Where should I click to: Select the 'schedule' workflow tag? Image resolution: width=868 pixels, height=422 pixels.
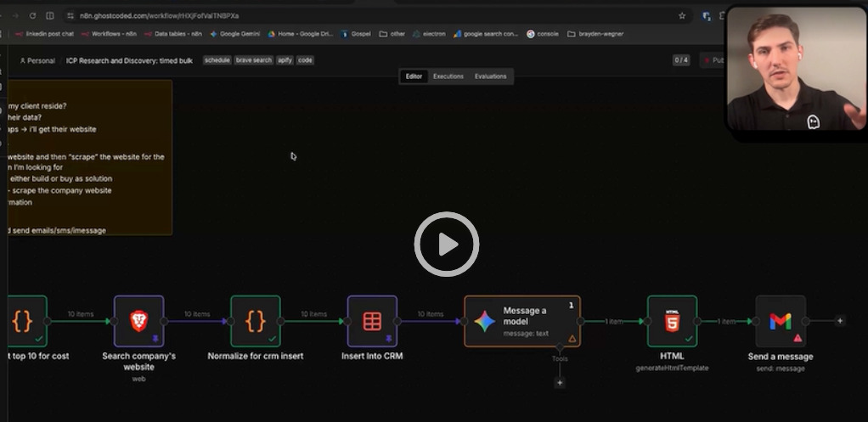217,60
